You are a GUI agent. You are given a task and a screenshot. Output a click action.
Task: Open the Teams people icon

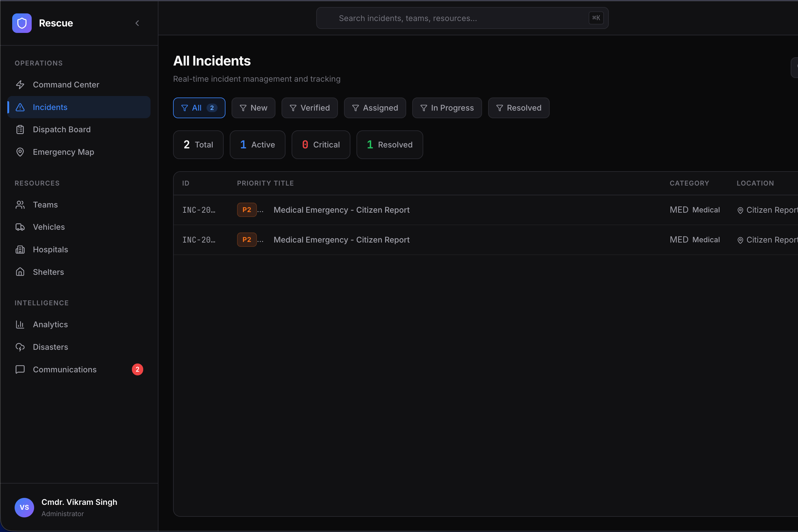pos(20,204)
